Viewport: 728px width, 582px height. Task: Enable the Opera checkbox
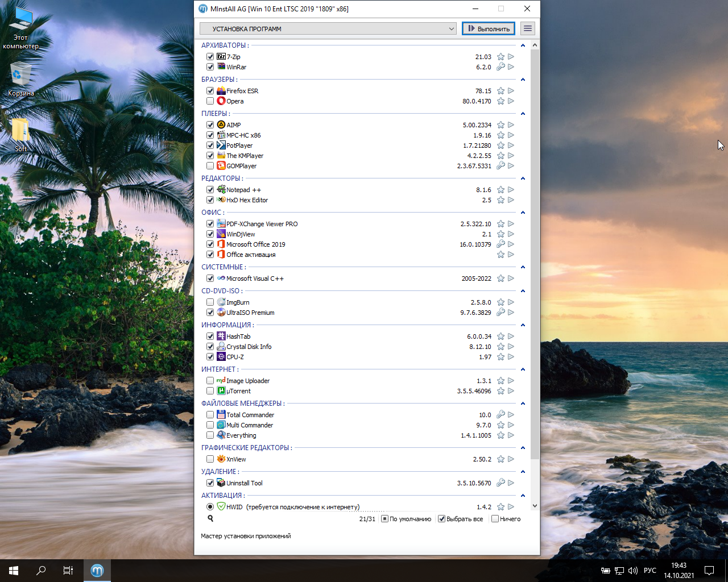coord(210,101)
